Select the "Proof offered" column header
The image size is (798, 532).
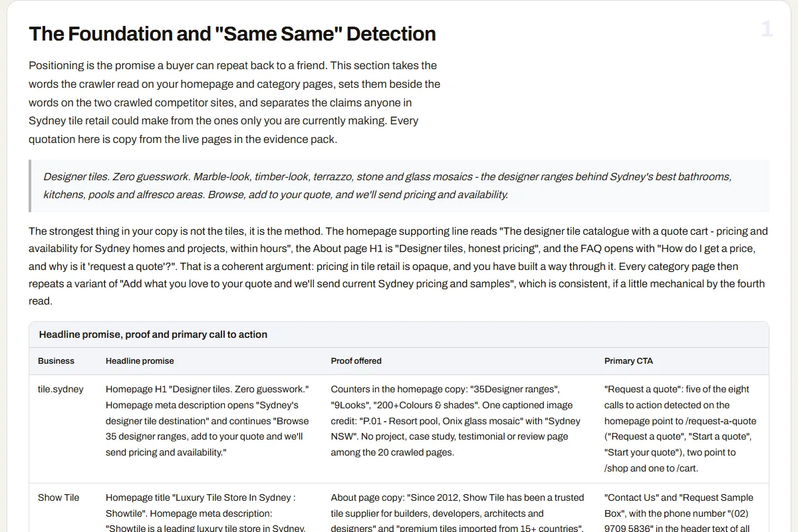(356, 361)
